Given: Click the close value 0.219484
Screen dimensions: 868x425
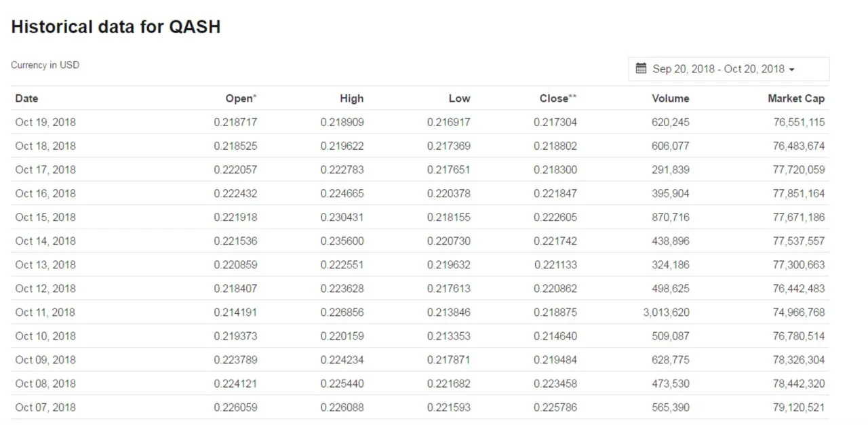Looking at the screenshot, I should [x=555, y=360].
